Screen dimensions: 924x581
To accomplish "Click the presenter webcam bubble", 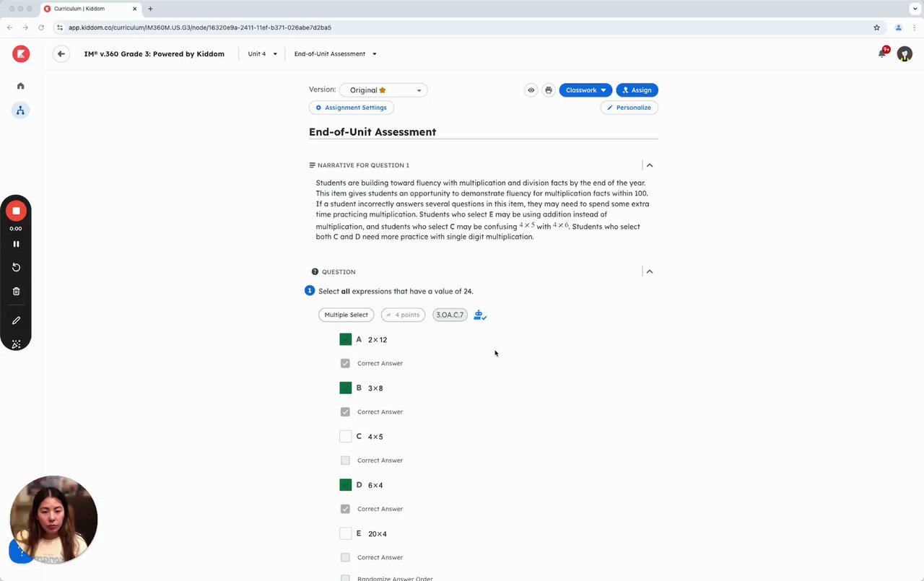I will click(x=53, y=519).
